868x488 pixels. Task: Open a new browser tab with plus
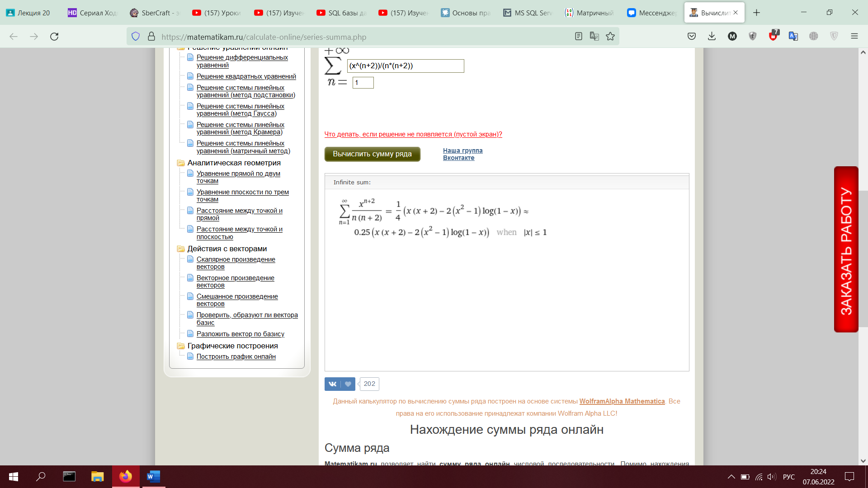(756, 13)
